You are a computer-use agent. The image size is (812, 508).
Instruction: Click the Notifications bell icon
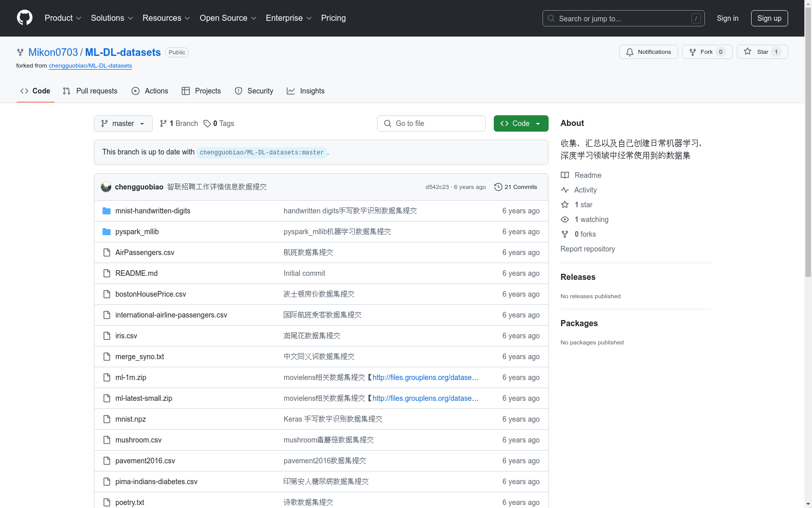click(630, 52)
